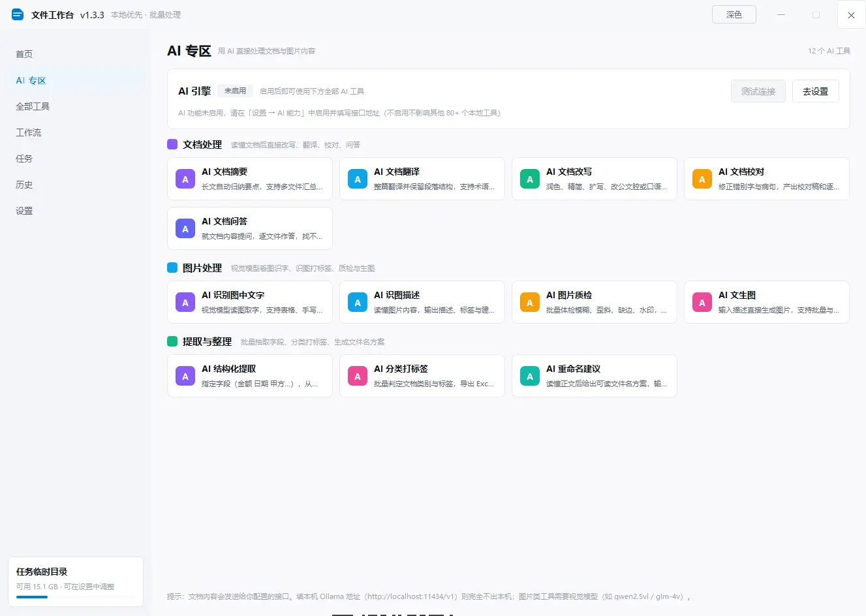Switch to the 工作流 section
Viewport: 866px width, 616px height.
(x=76, y=132)
